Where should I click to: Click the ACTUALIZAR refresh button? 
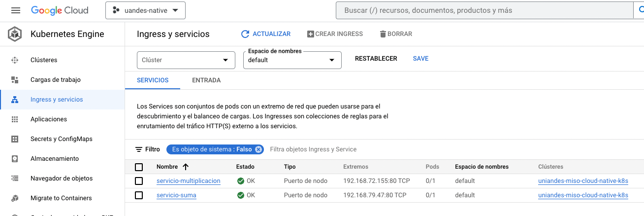point(266,34)
